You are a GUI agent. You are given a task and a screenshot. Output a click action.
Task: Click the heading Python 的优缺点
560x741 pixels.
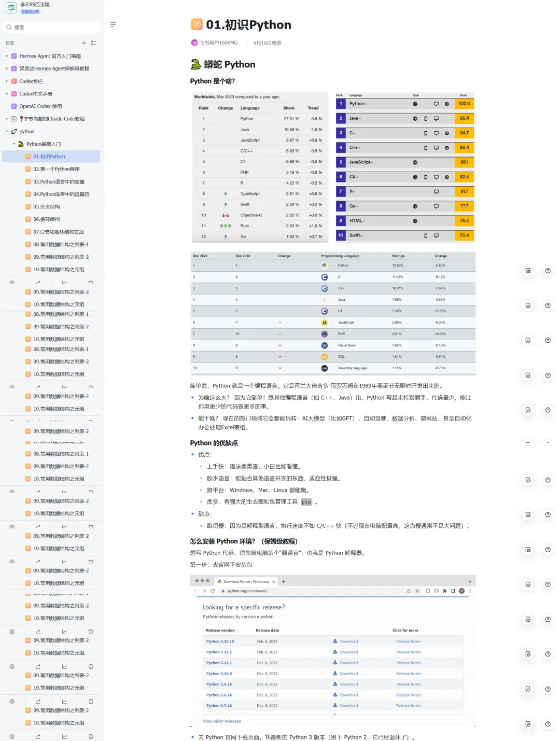pos(214,443)
